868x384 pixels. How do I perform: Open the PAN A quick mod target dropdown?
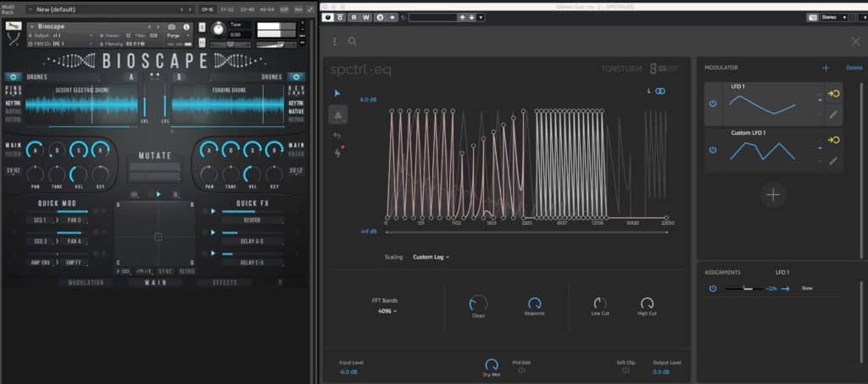pos(75,242)
